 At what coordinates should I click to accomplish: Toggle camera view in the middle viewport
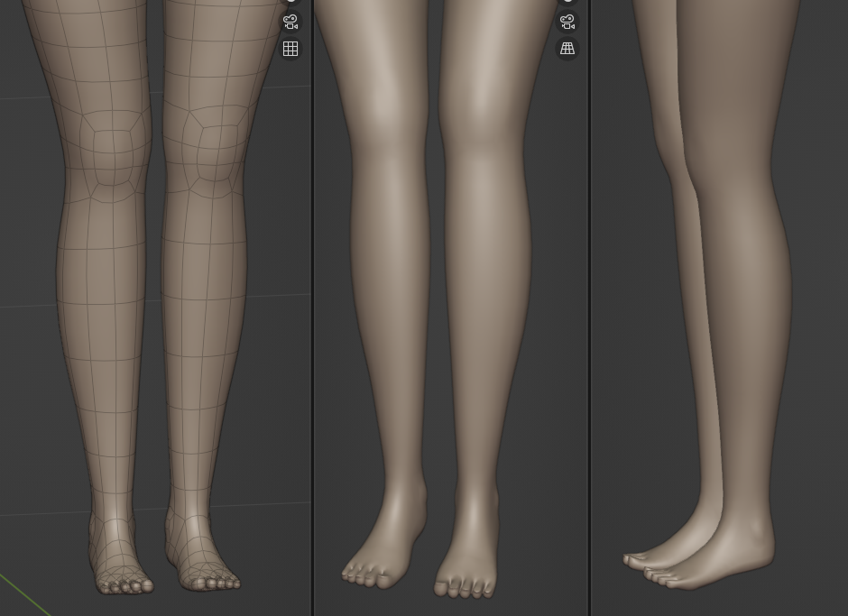(567, 23)
